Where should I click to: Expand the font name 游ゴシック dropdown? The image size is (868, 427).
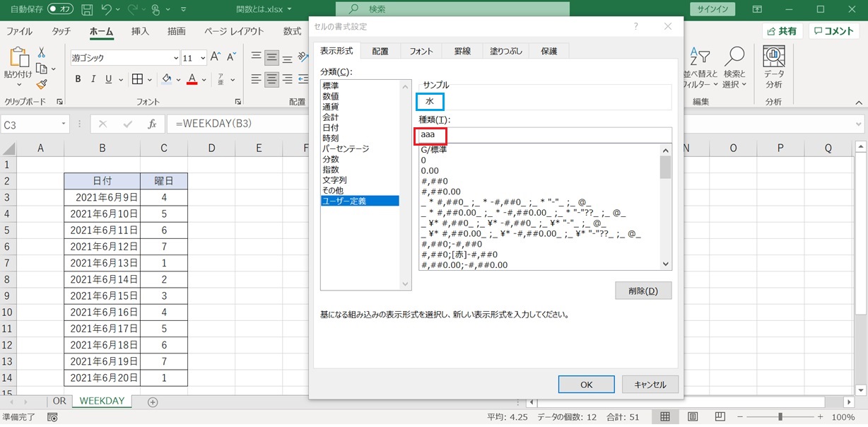pos(175,58)
